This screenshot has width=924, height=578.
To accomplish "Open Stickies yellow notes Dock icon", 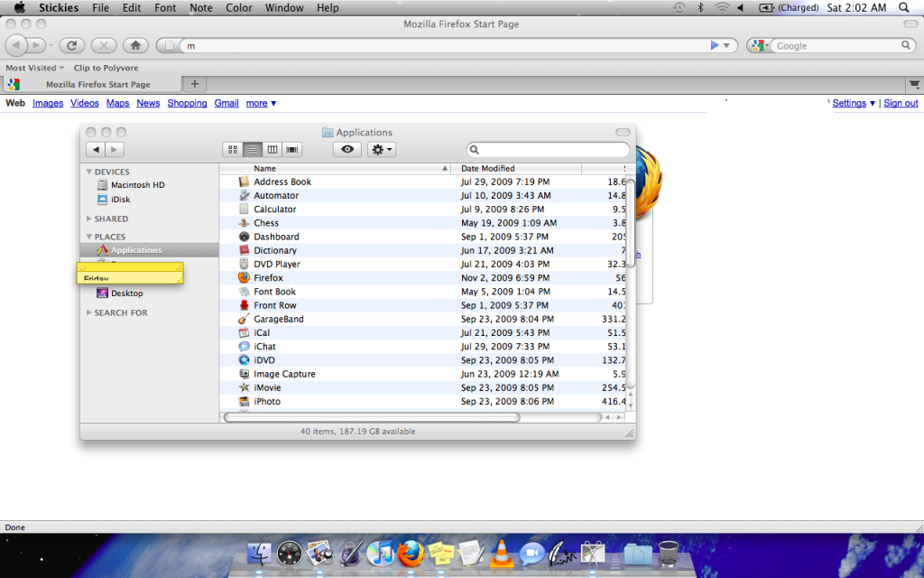I will tap(440, 555).
